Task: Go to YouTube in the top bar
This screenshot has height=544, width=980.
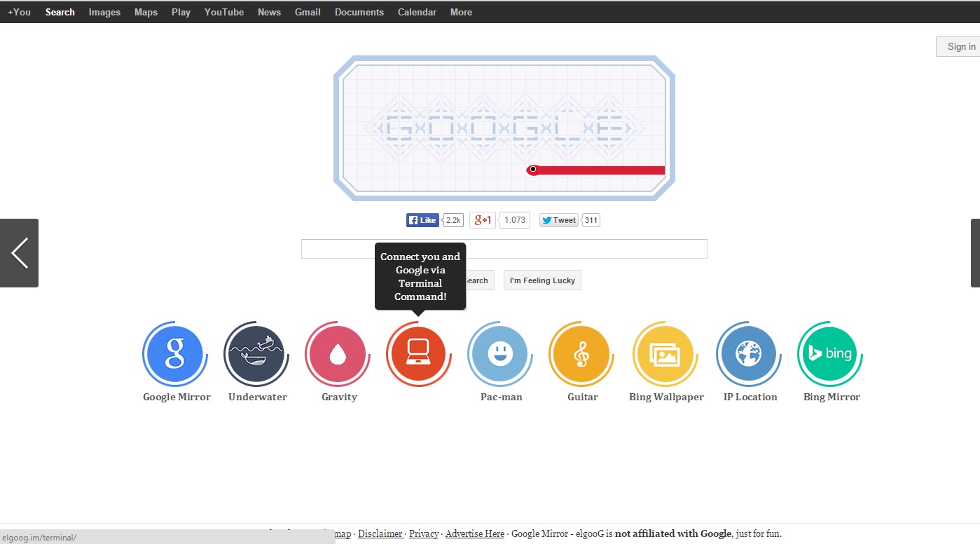Action: [224, 12]
